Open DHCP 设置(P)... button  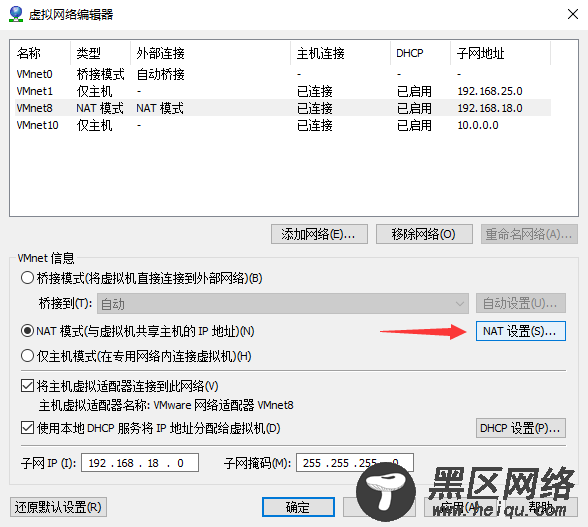[520, 428]
